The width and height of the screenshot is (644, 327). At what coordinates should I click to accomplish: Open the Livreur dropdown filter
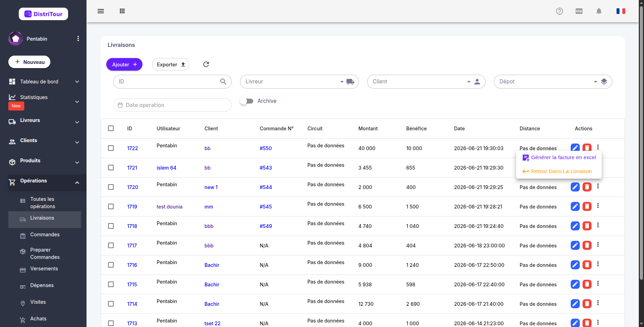[299, 82]
